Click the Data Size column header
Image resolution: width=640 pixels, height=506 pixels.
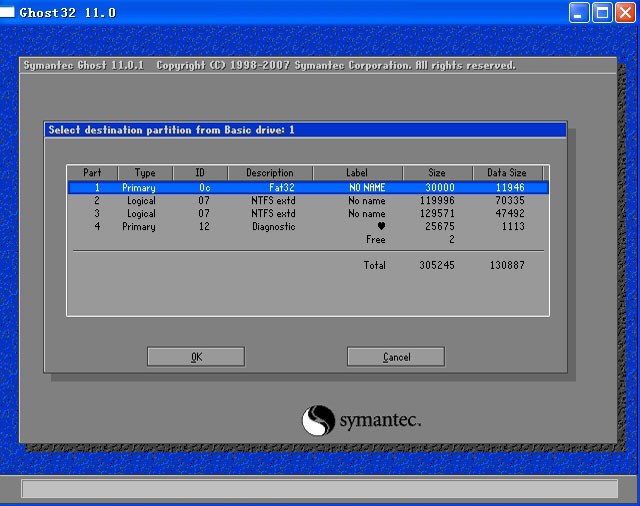507,173
